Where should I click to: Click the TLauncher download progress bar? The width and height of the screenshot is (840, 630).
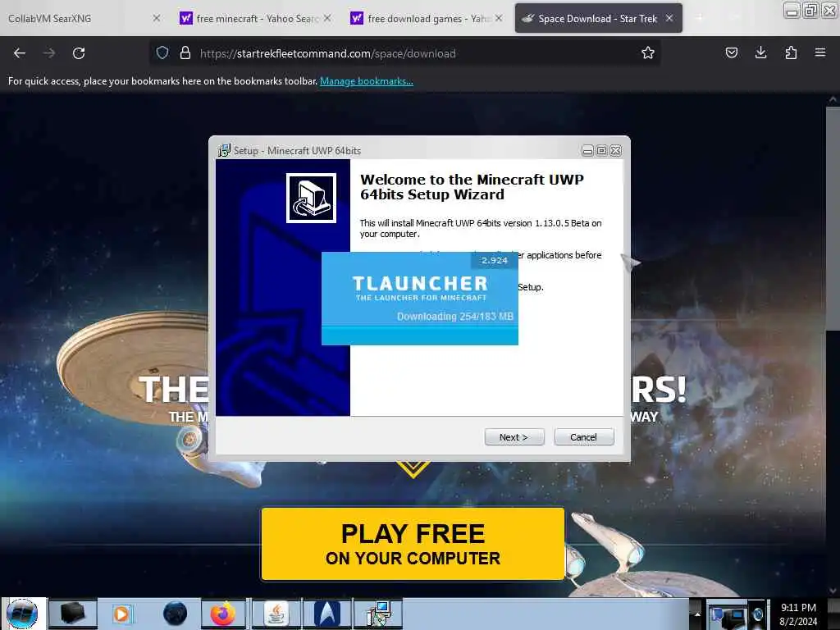(419, 335)
